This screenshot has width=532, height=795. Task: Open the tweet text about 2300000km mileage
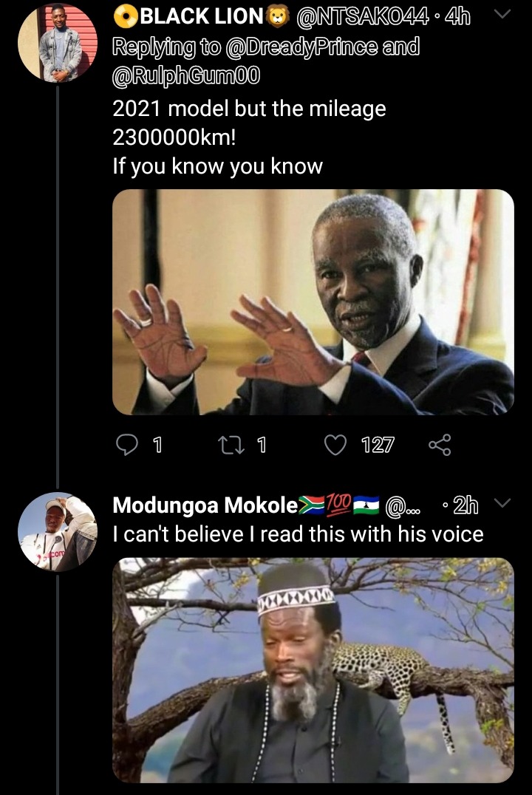tap(249, 137)
